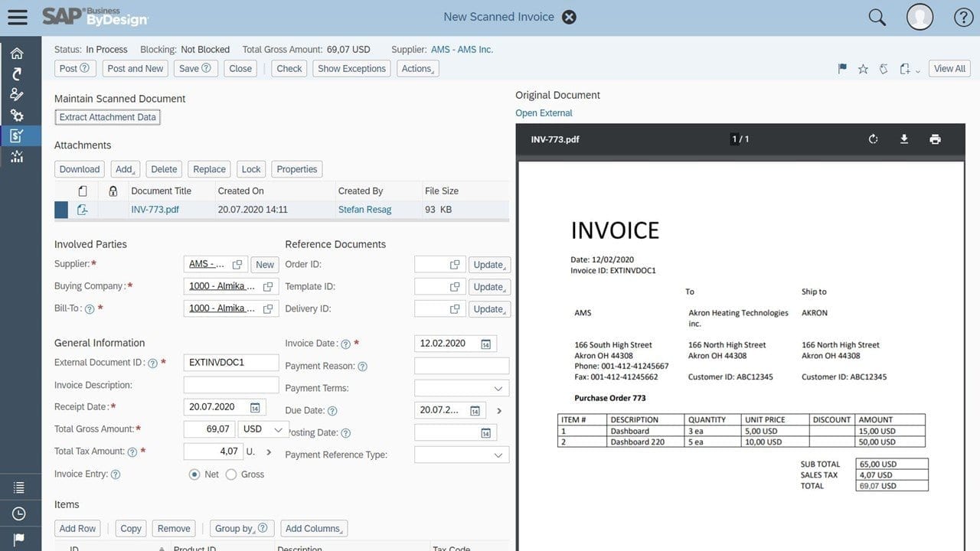
Task: Click the View All button
Action: point(949,68)
